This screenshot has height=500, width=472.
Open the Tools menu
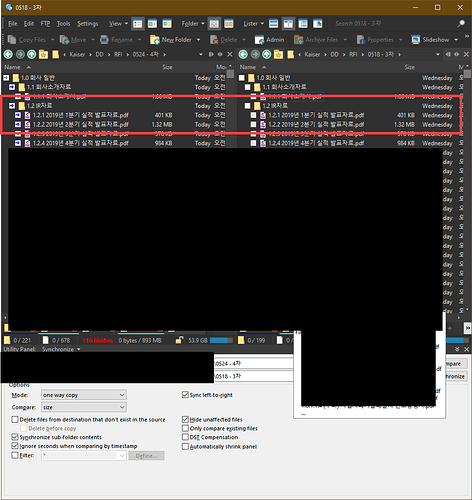[x=63, y=24]
